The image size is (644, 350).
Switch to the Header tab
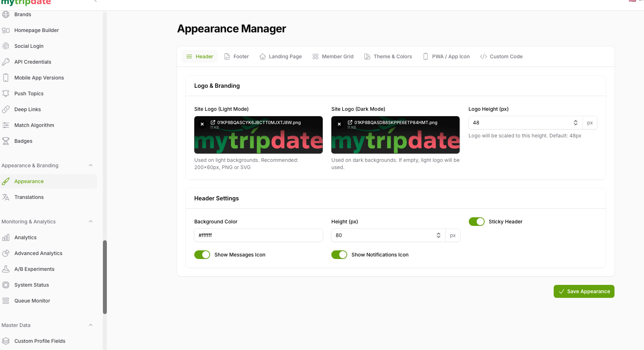pos(200,56)
